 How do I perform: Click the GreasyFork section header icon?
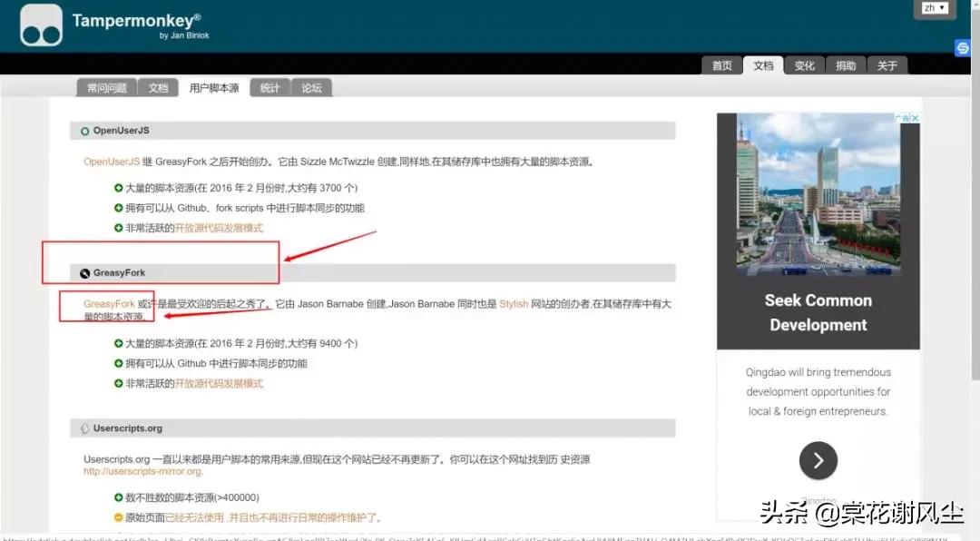(85, 273)
